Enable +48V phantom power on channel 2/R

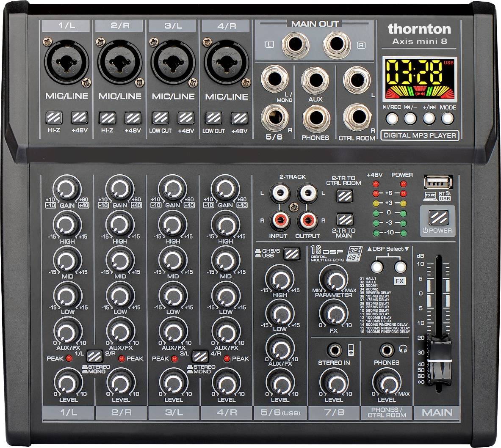(x=133, y=118)
